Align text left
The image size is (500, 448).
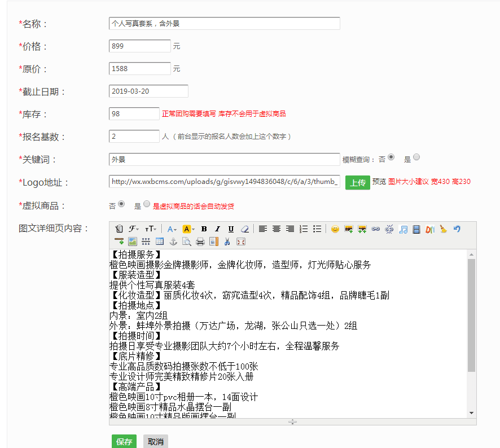tap(263, 229)
